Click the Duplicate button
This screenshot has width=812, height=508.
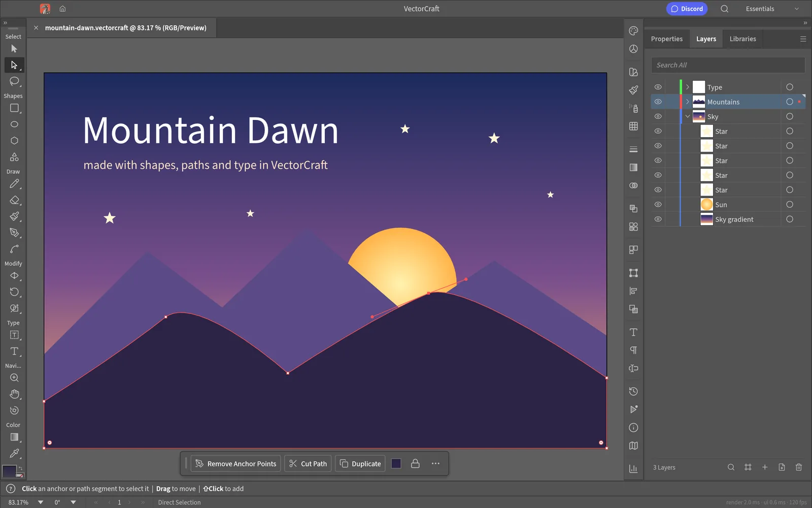(x=360, y=464)
